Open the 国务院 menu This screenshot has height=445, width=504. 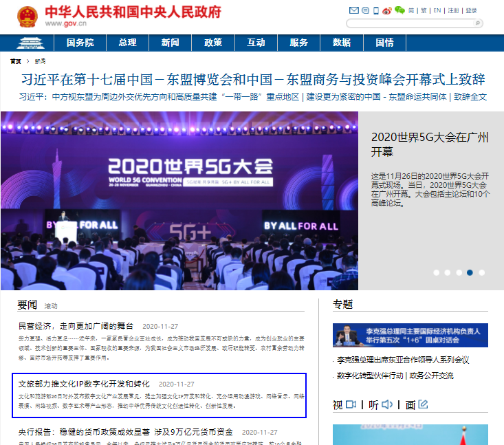pos(80,43)
